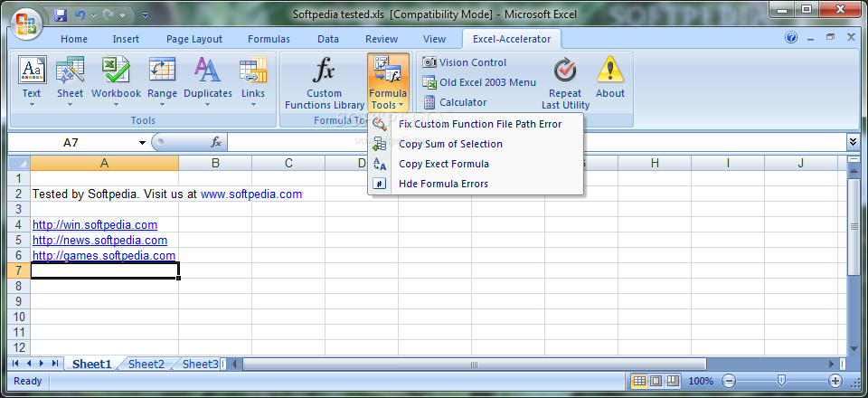This screenshot has height=398, width=868.
Task: Open Custom Functions Library
Action: [325, 83]
